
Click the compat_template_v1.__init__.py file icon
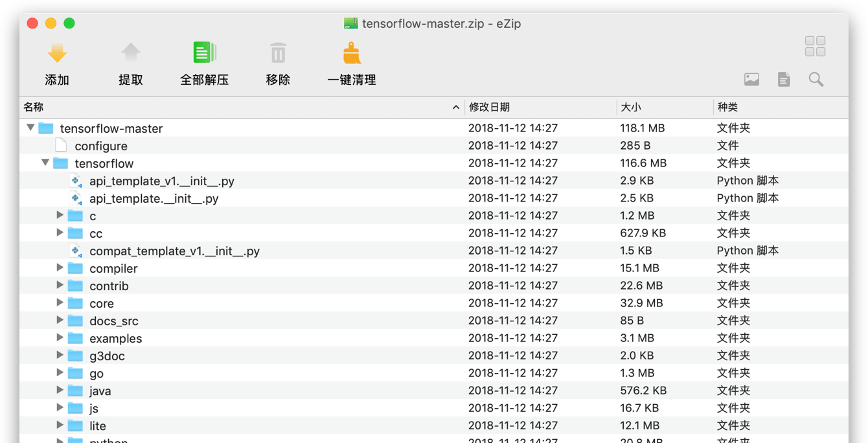(x=76, y=251)
